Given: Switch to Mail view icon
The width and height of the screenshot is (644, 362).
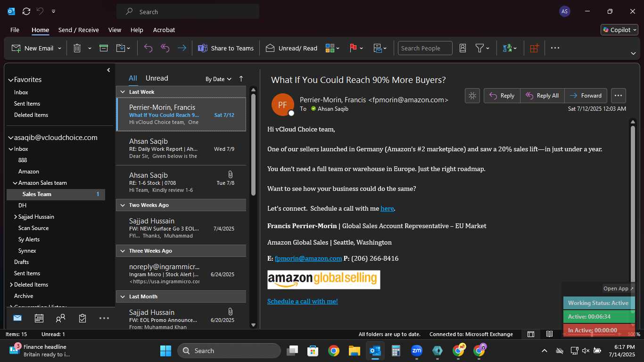Looking at the screenshot, I should 17,318.
